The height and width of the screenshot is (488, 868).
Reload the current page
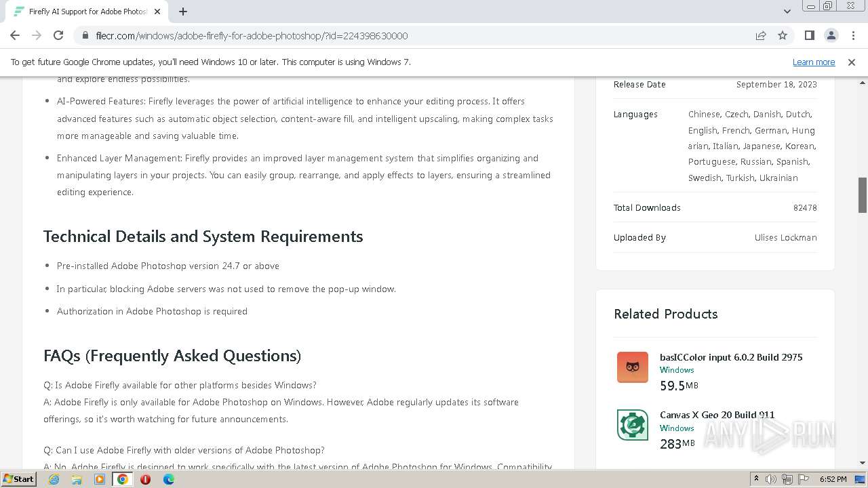point(58,35)
